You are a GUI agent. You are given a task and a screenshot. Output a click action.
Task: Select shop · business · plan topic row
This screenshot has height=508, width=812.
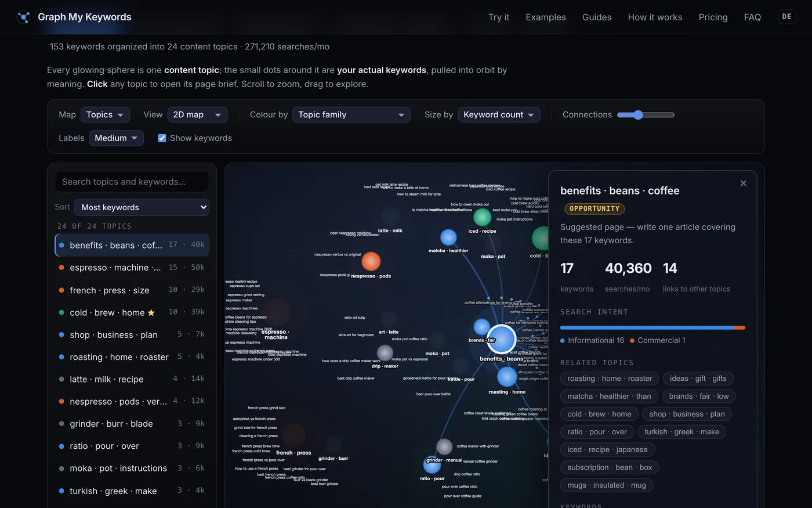(x=132, y=335)
